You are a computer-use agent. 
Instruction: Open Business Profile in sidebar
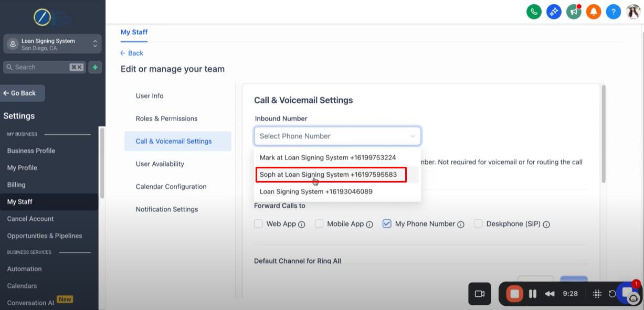(31, 151)
